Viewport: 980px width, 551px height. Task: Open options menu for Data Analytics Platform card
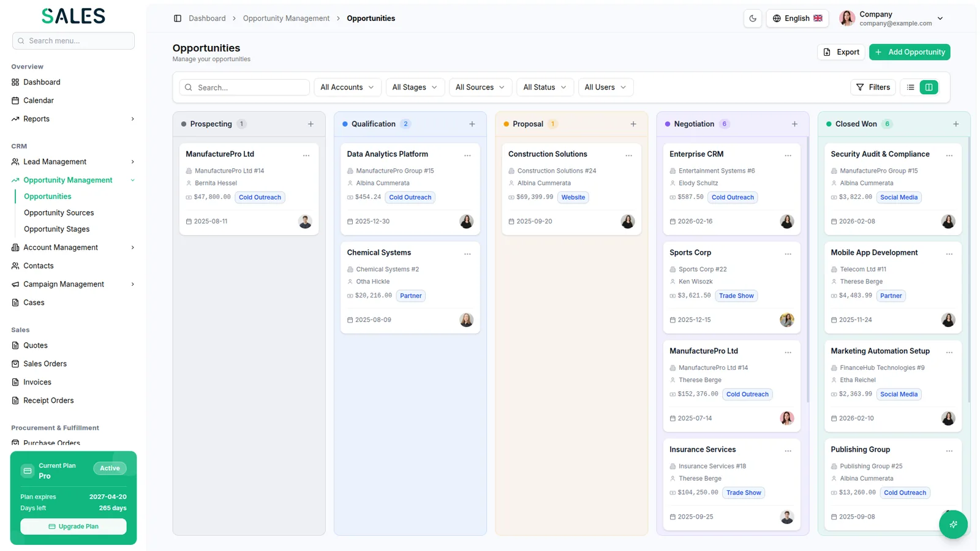[x=467, y=156]
